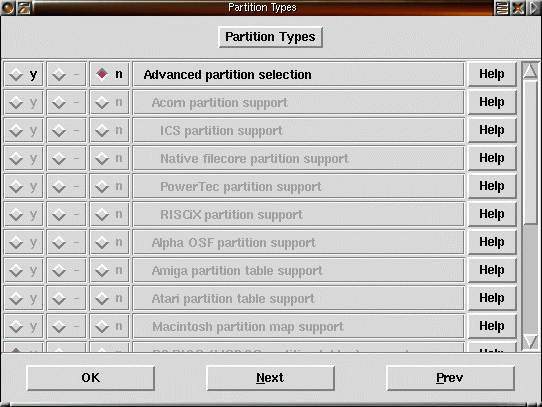Click scrollbar down arrow icon
The width and height of the screenshot is (542, 407).
530,342
